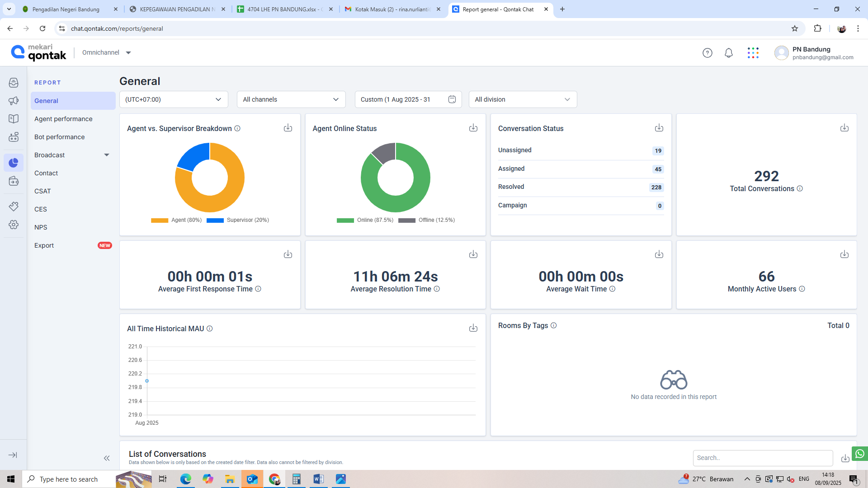Open the CSAT report page
Viewport: 868px width, 488px height.
click(42, 191)
